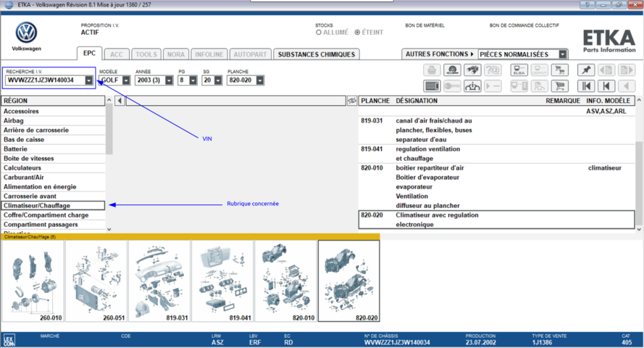Click the key icon

452,86
